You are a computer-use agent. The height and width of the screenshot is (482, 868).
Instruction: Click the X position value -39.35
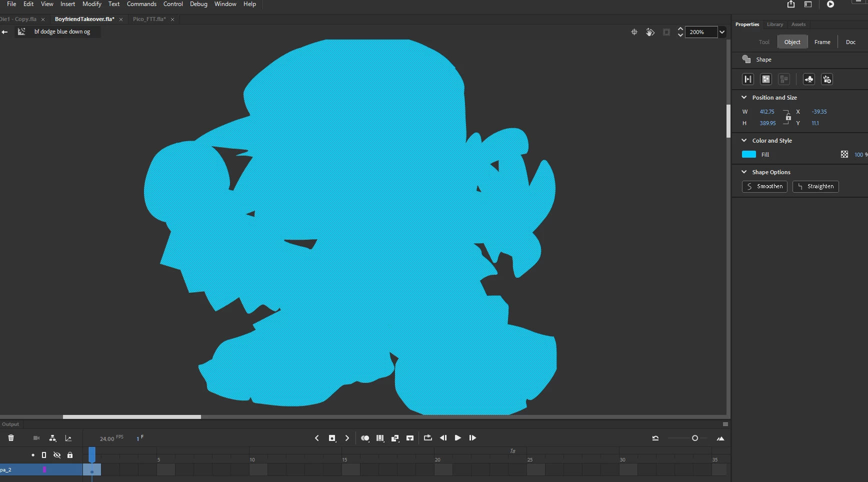pos(819,112)
